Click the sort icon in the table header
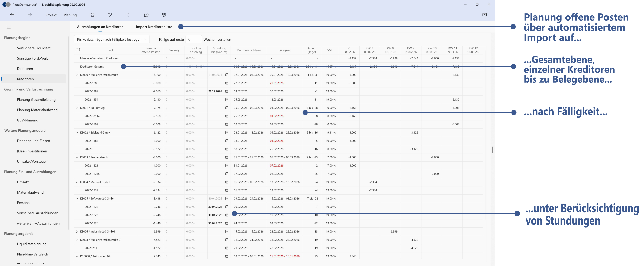 tap(78, 50)
